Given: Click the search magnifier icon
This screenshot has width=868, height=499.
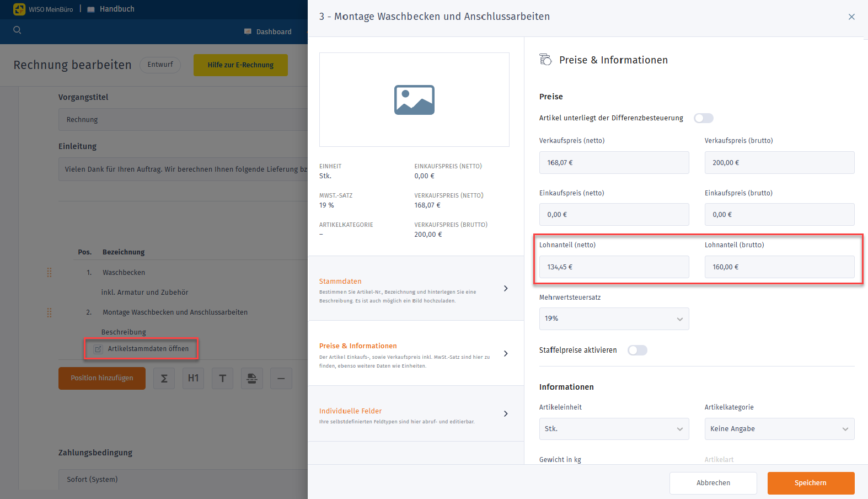Looking at the screenshot, I should tap(17, 30).
